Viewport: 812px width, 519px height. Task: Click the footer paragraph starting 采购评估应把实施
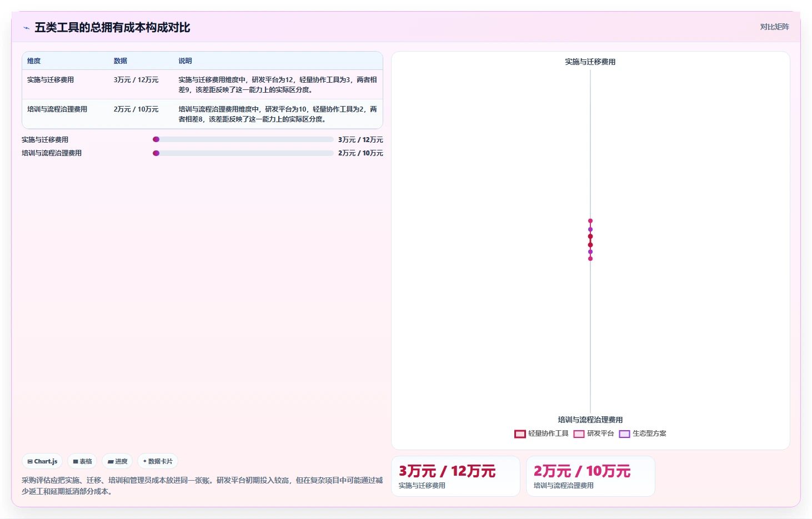coord(202,486)
